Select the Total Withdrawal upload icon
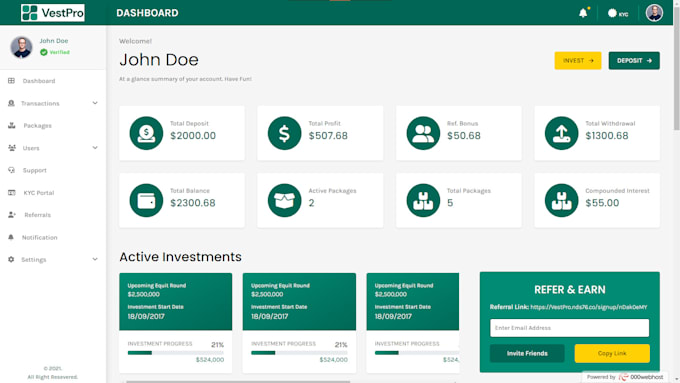 (562, 133)
